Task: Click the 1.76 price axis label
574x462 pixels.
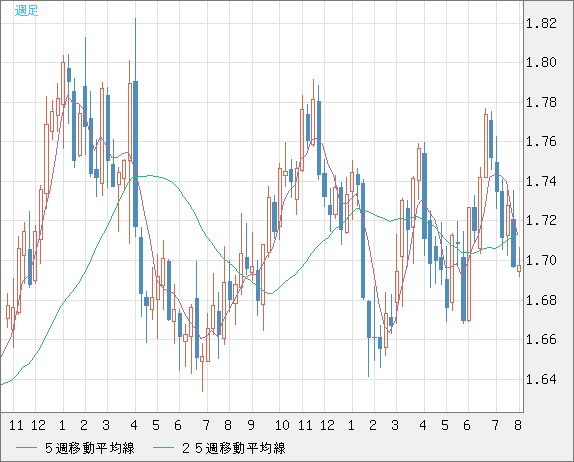Action: pos(541,142)
